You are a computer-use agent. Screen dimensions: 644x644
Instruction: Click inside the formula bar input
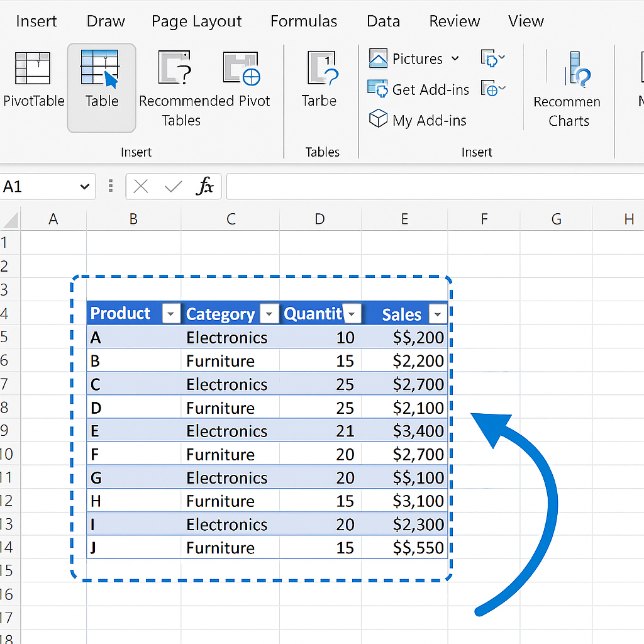(x=435, y=186)
